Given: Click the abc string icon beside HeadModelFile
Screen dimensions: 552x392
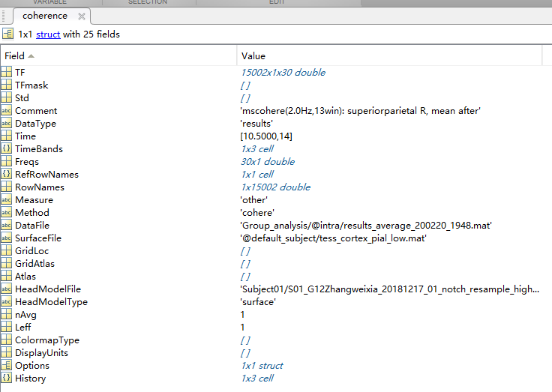Looking at the screenshot, I should 6,289.
